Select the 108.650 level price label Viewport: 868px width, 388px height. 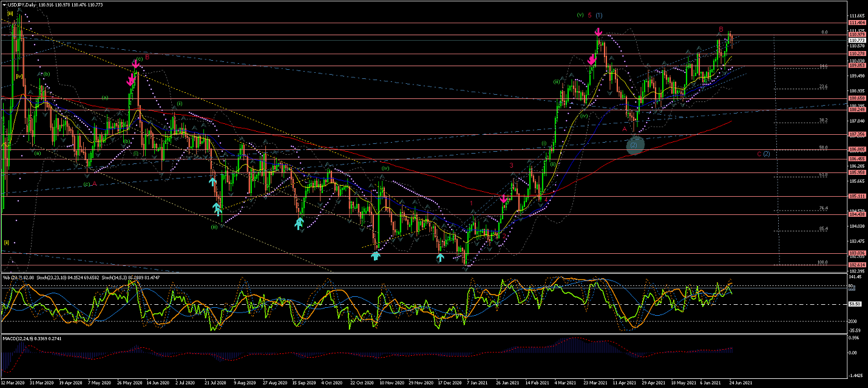856,98
